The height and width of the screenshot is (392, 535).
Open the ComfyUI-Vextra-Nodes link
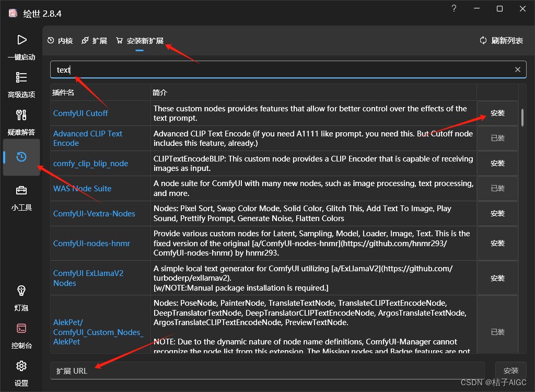94,214
